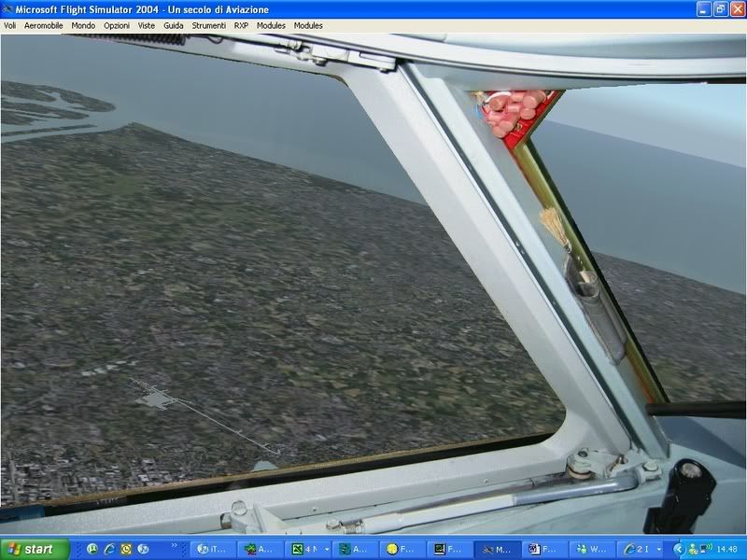Switch to the Messenger W... taskbar button
The image size is (747, 560).
pos(590,550)
